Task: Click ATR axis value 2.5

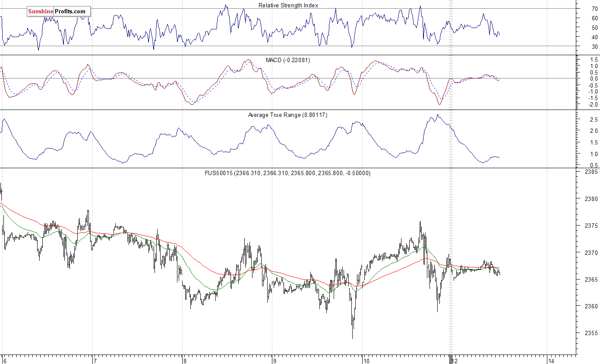Action: click(594, 120)
